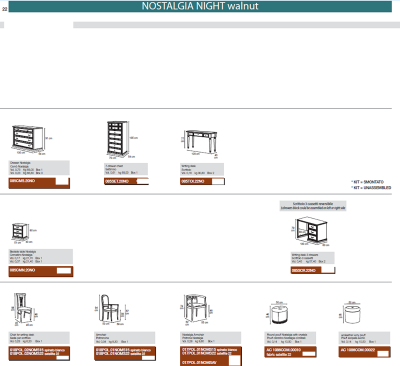Click the Nostalgia armchair tub-style drawing
400x366 pixels.
[x=197, y=309]
